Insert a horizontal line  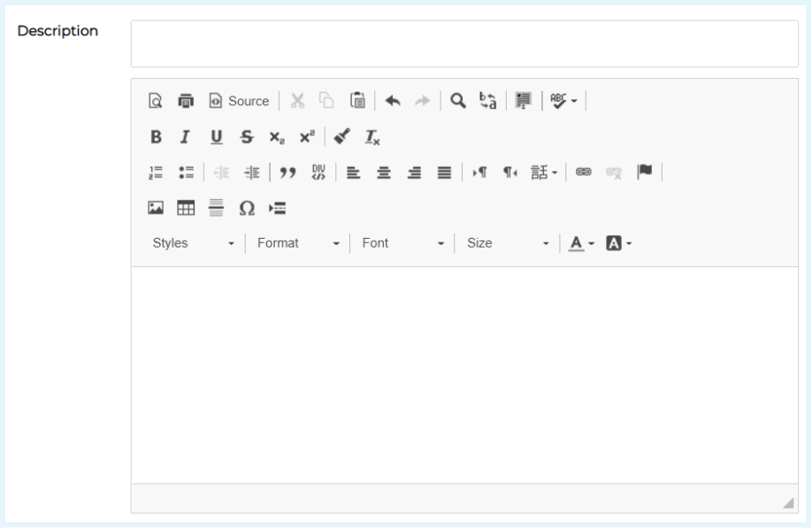coord(216,208)
